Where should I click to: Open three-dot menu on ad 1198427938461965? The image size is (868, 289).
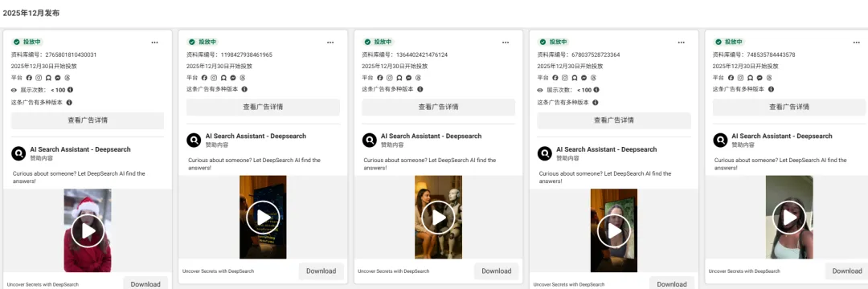(330, 42)
